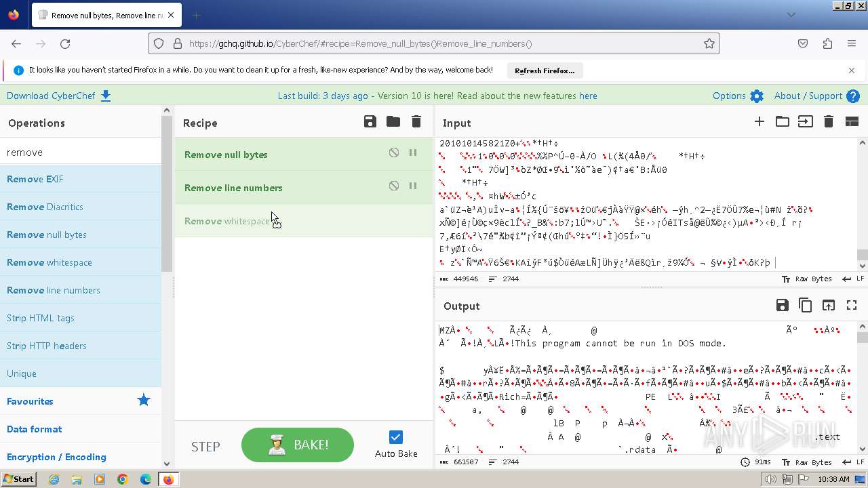Save the current recipe
This screenshot has height=488, width=868.
[370, 121]
